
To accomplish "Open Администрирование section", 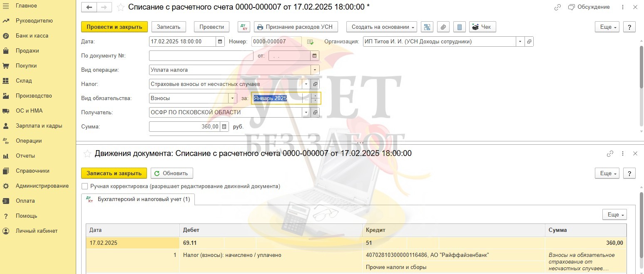I will click(x=42, y=186).
